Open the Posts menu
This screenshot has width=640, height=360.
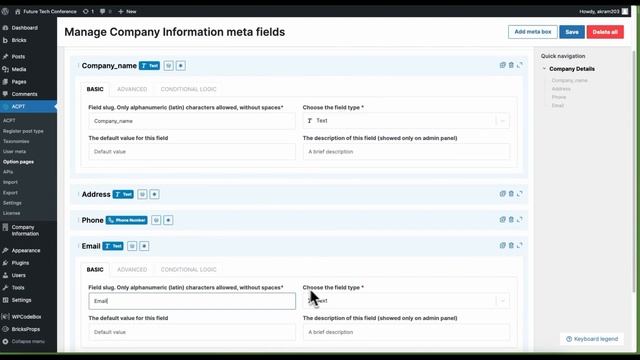pyautogui.click(x=18, y=57)
